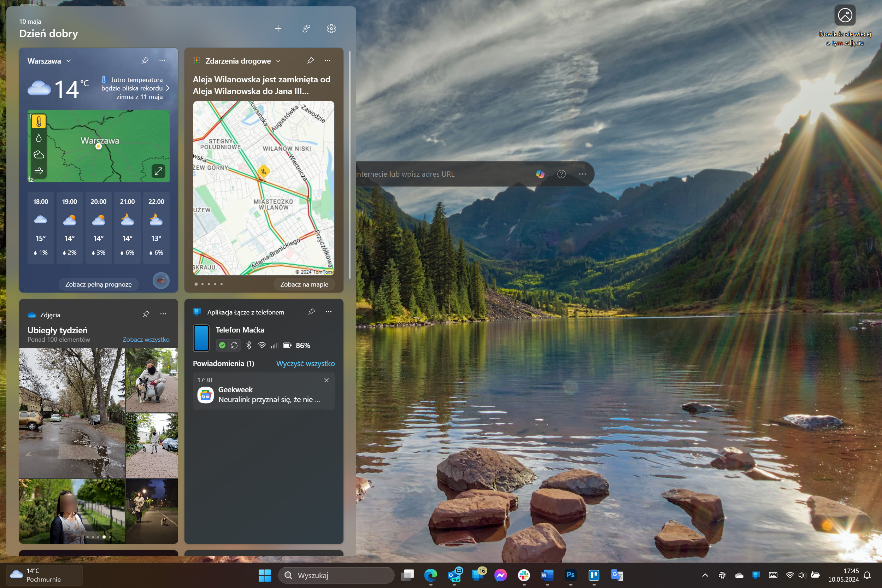Pin the phone link widget

(311, 312)
